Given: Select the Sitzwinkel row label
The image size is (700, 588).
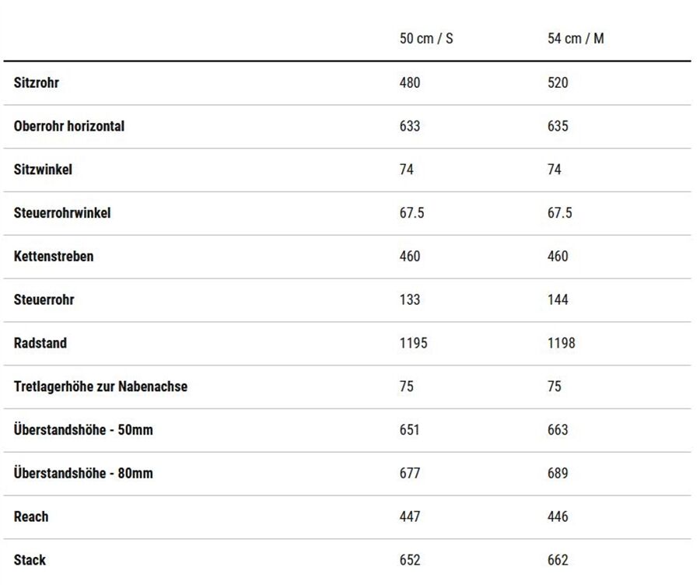Looking at the screenshot, I should (43, 170).
